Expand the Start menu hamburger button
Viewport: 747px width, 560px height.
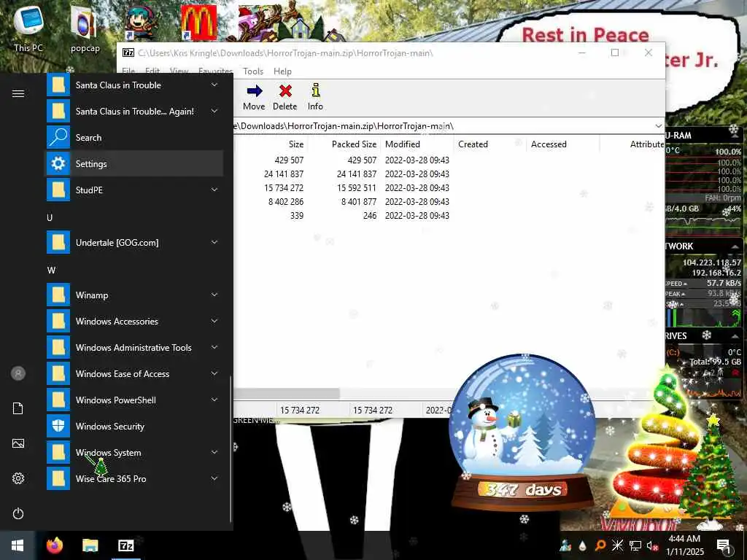[x=18, y=93]
